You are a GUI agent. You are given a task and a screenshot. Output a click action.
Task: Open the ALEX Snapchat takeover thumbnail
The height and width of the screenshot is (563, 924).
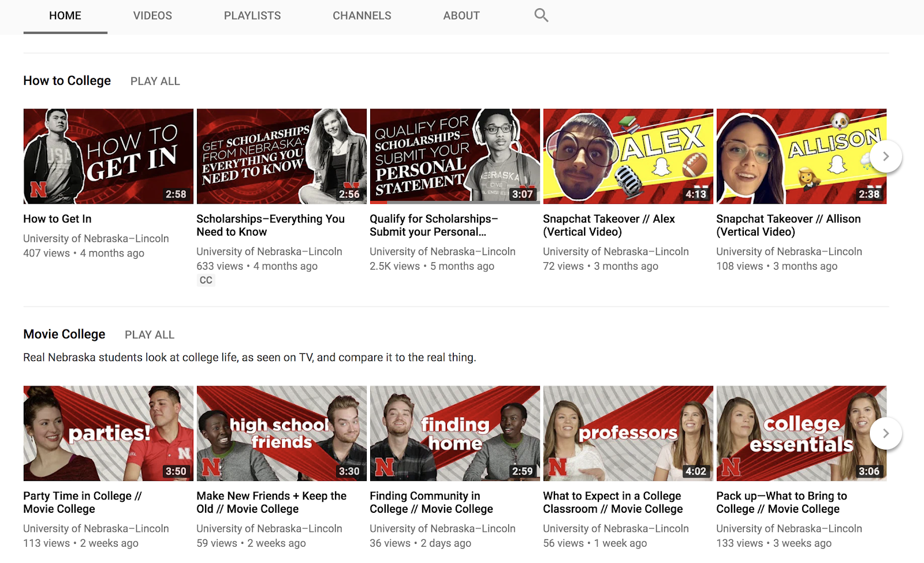[628, 156]
